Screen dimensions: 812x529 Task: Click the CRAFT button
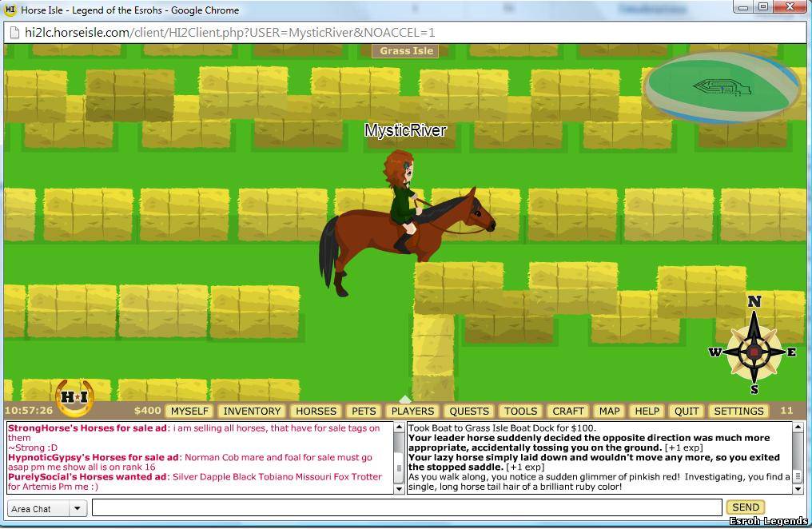567,411
